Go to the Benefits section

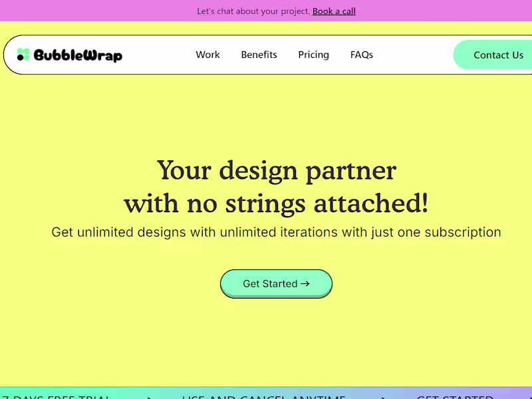259,55
